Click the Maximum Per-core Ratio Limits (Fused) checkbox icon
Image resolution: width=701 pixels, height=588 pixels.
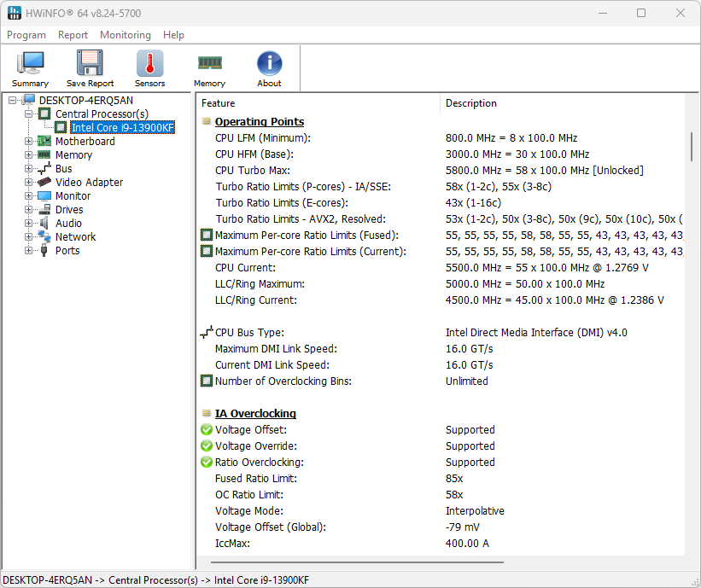pos(205,235)
